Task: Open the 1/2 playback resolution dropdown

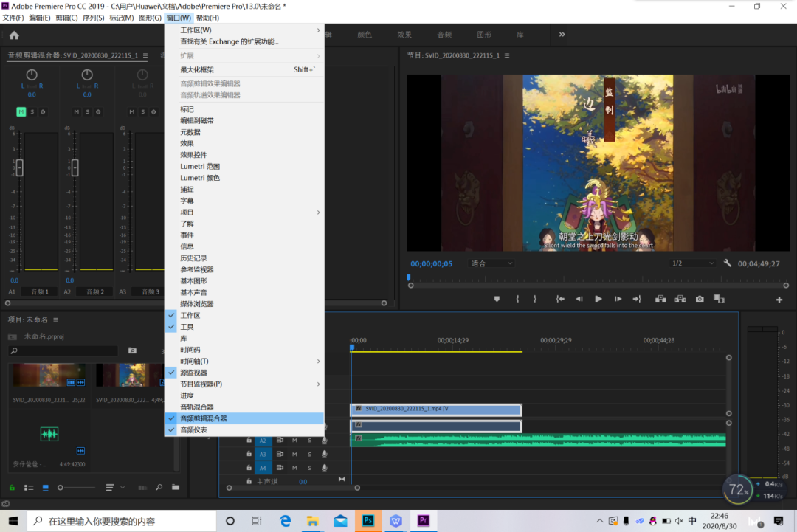Action: (692, 263)
